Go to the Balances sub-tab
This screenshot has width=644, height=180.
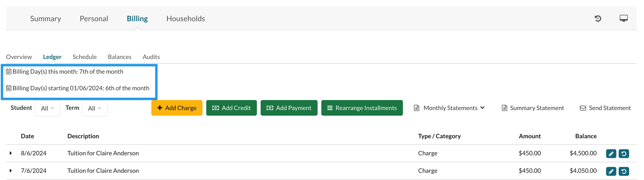(x=120, y=57)
